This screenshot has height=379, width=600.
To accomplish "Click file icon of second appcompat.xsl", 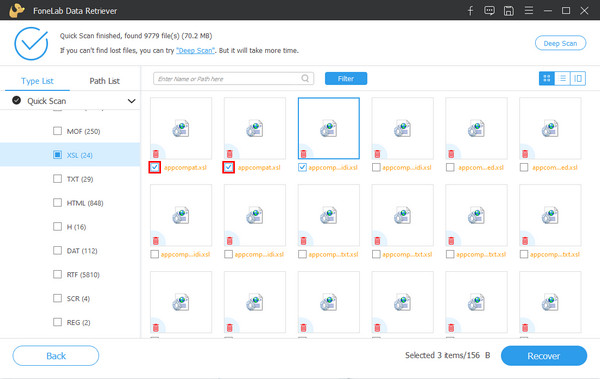I will coord(254,129).
